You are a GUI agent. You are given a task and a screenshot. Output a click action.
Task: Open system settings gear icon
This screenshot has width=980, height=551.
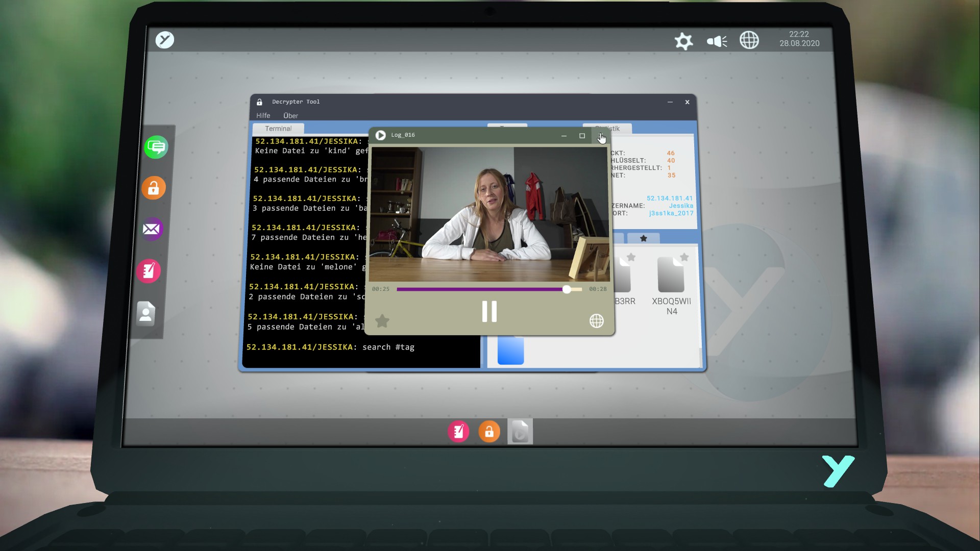click(683, 41)
